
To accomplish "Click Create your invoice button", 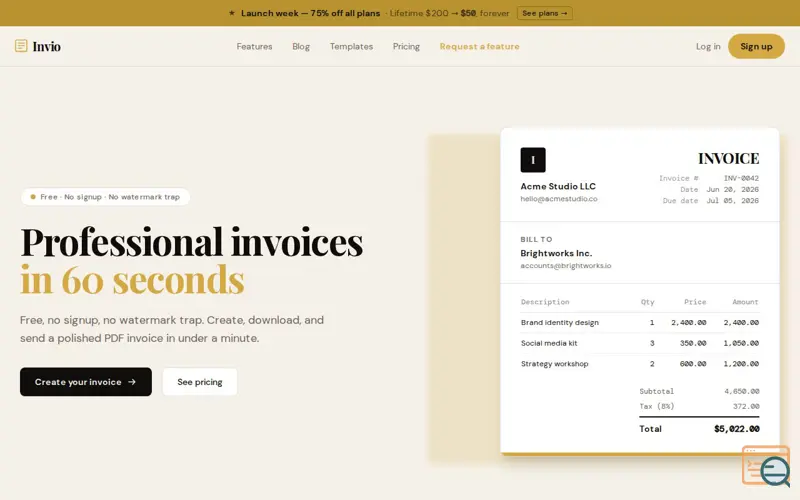I will tap(86, 382).
